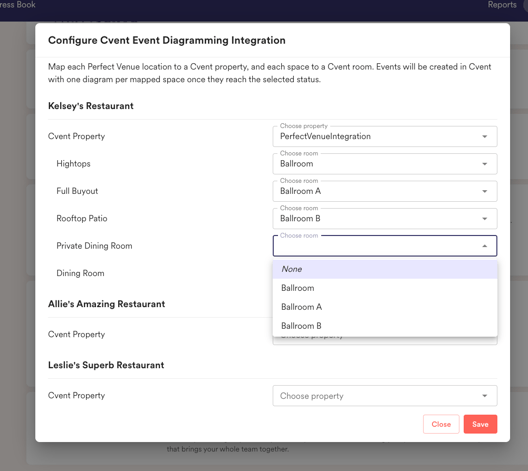Open Address Book in the top navigation
Viewport: 528px width, 471px height.
tap(17, 5)
